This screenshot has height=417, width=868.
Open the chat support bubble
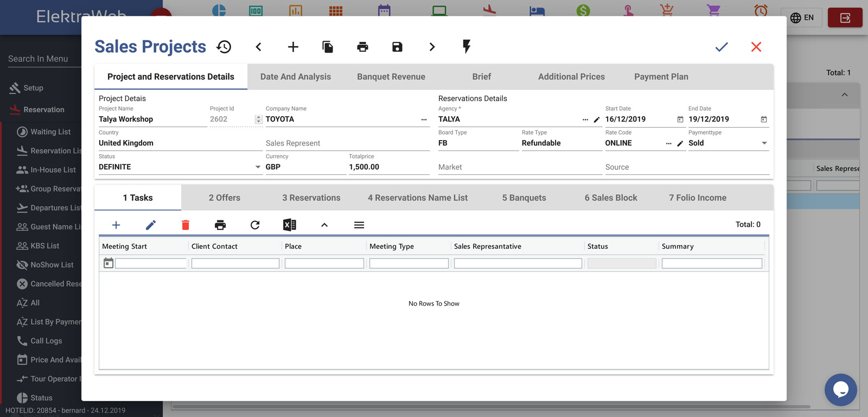(841, 389)
